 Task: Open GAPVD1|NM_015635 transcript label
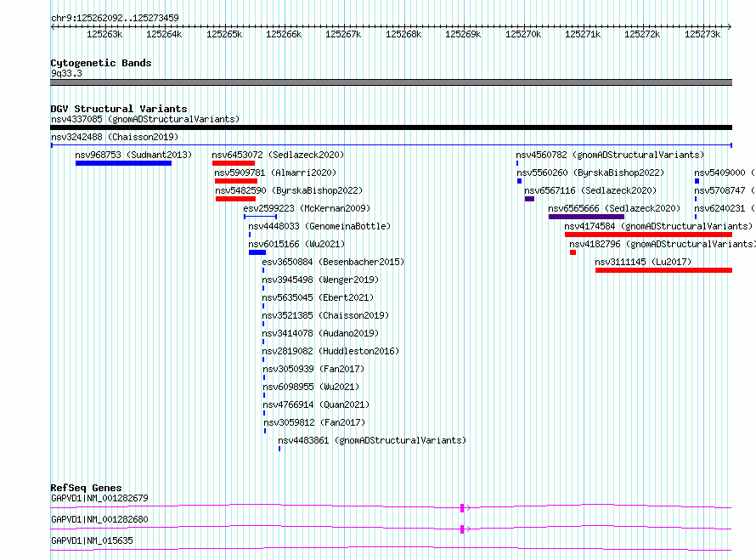click(92, 540)
